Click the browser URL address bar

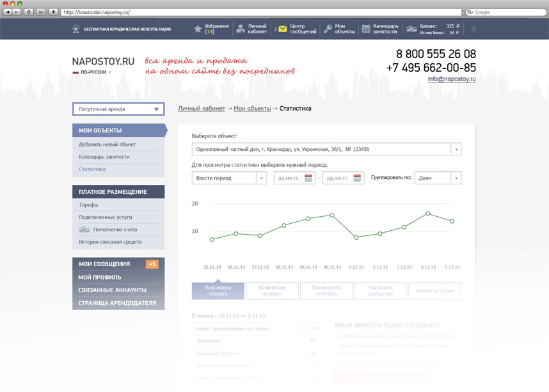261,12
